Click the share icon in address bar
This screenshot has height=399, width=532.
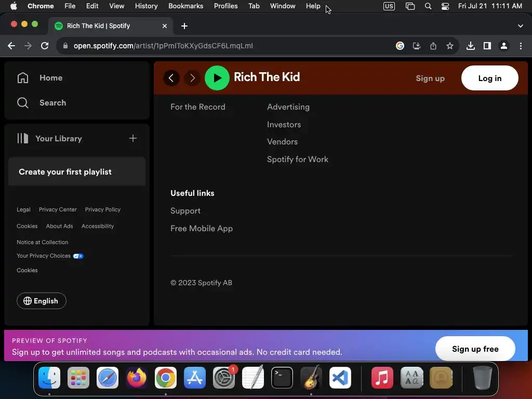point(433,46)
